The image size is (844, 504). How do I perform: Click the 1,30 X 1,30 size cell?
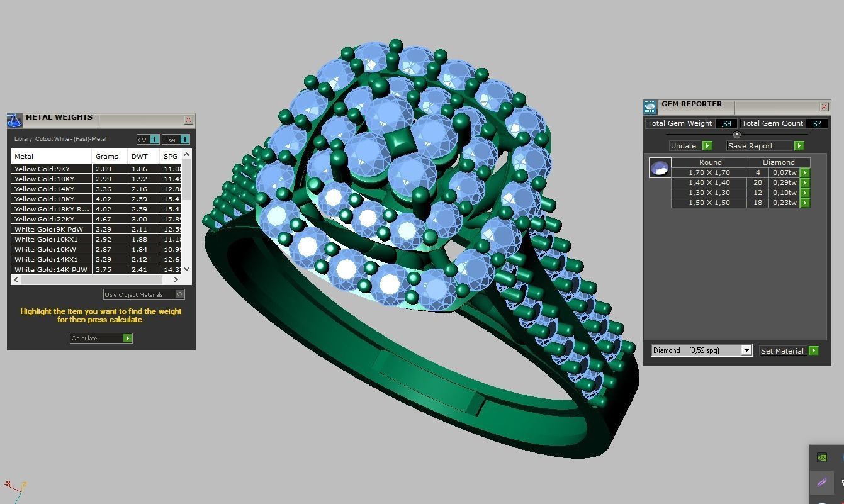coord(709,193)
